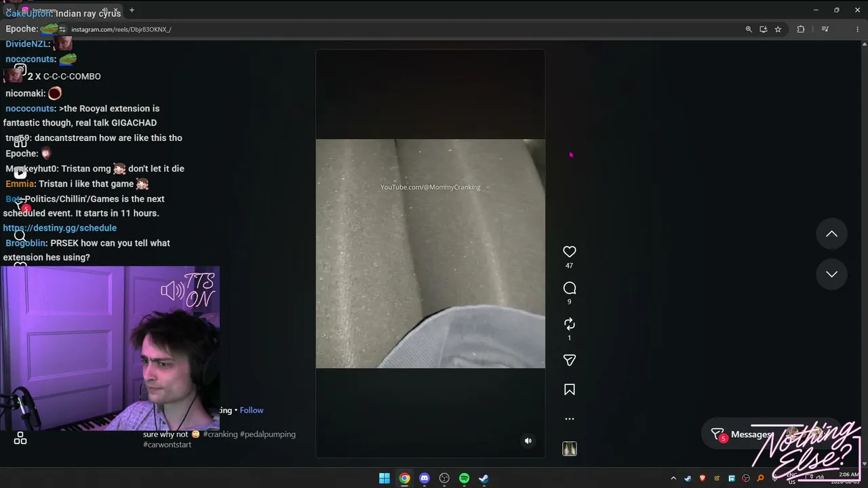
Task: Click the 9 comments count
Action: point(570,302)
